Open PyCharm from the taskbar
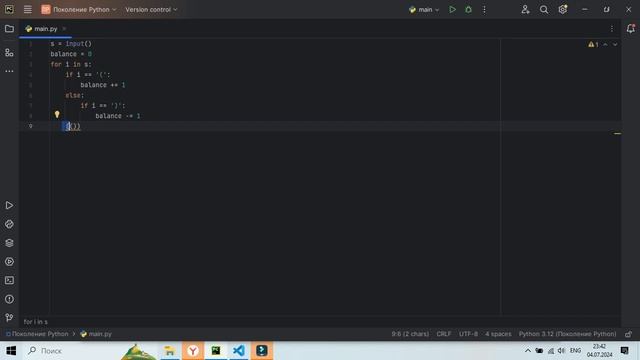The width and height of the screenshot is (640, 360). pyautogui.click(x=216, y=351)
